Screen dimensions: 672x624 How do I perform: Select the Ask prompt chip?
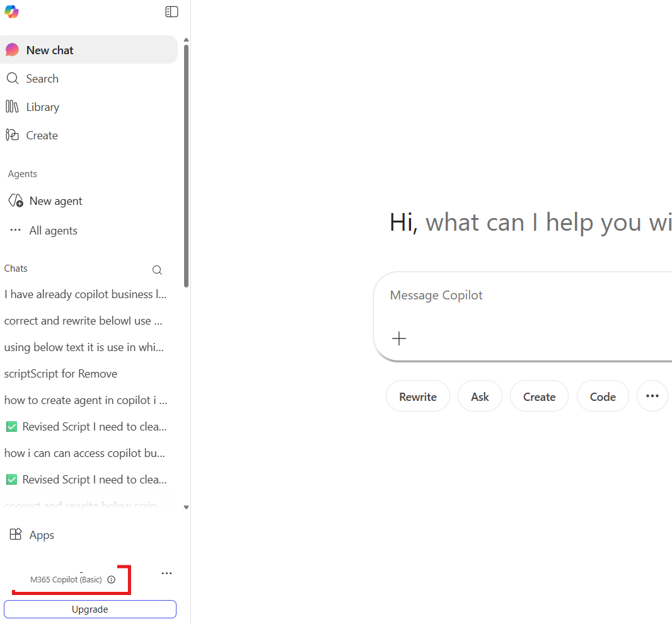tap(480, 396)
